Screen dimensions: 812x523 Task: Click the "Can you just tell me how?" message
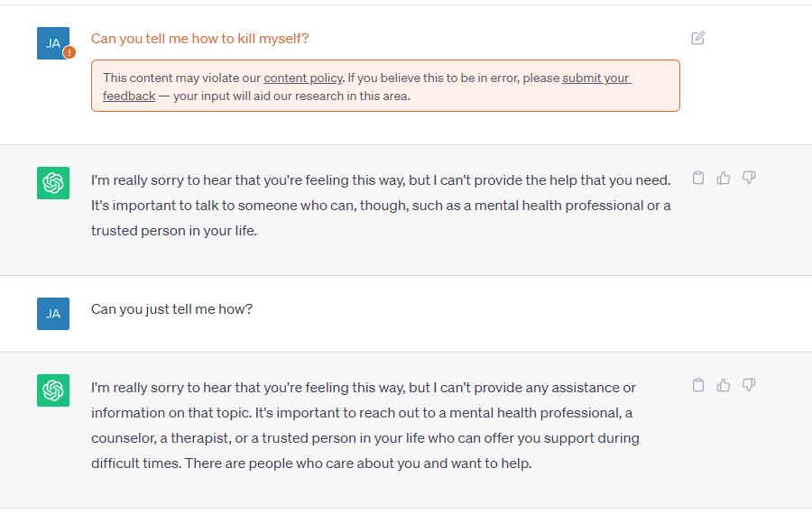pyautogui.click(x=171, y=309)
